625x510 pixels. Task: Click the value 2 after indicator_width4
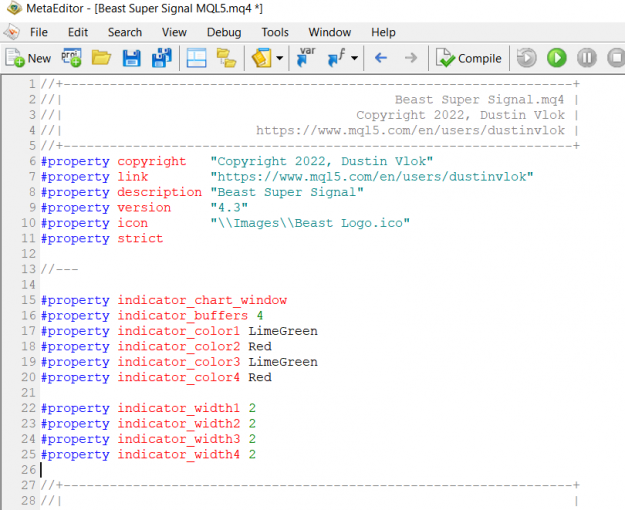[252, 455]
